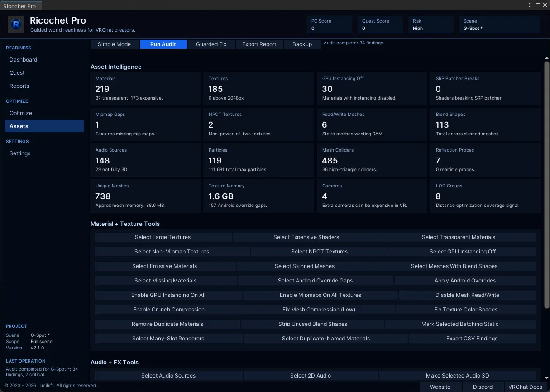Click Make Selected Audio 3D button
Image resolution: width=550 pixels, height=392 pixels.
point(458,376)
